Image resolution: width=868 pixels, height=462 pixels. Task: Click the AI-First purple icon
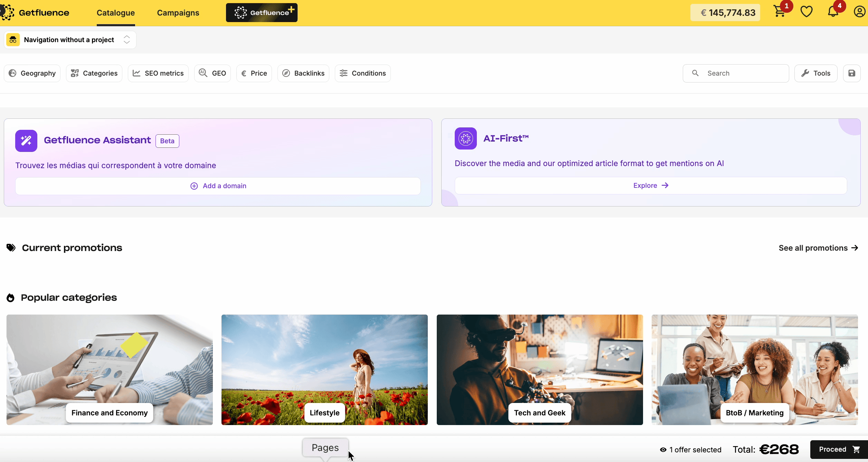[x=465, y=138]
